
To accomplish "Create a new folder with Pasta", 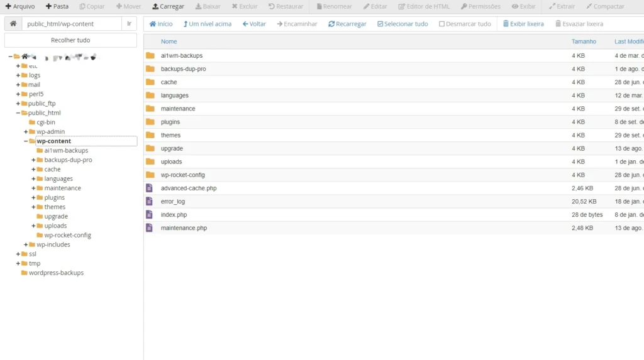I will [57, 6].
